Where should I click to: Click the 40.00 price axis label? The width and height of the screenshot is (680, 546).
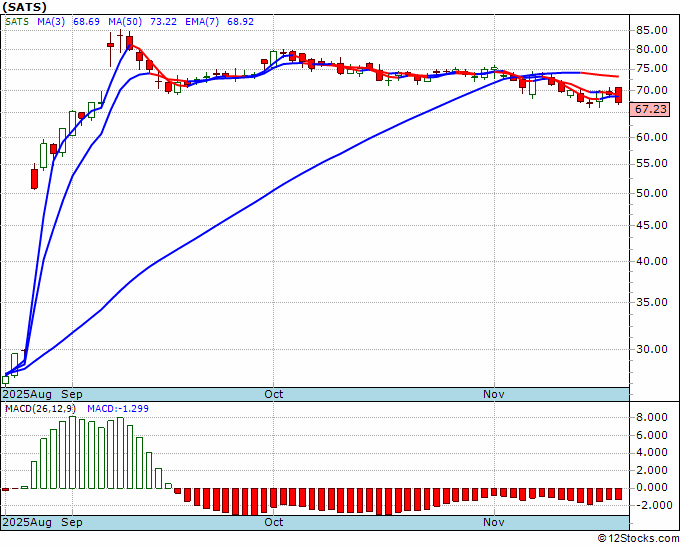pyautogui.click(x=651, y=261)
